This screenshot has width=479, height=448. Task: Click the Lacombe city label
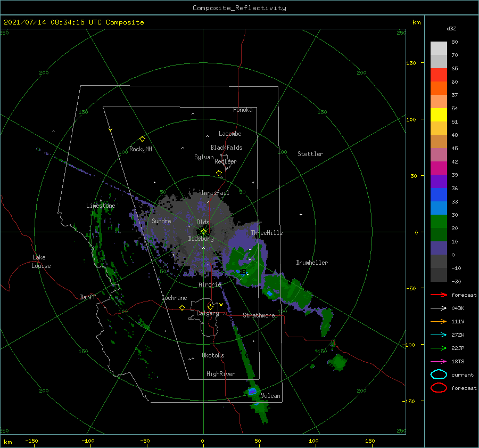pyautogui.click(x=230, y=134)
